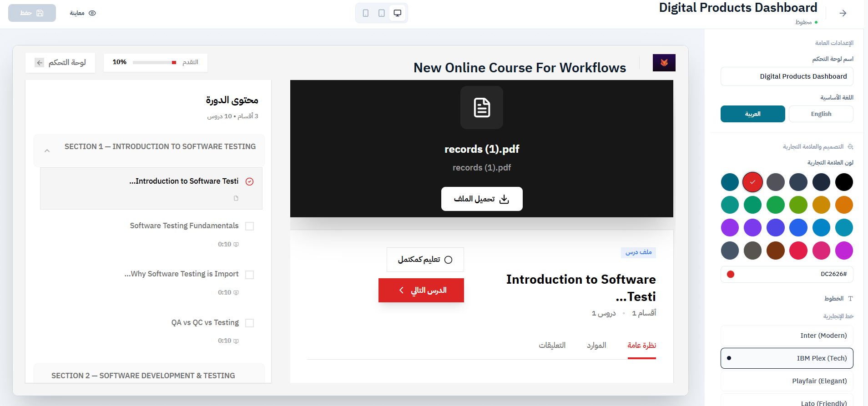The height and width of the screenshot is (406, 868).
Task: Open the Introduction to Software Testi lesson row
Action: 151,188
